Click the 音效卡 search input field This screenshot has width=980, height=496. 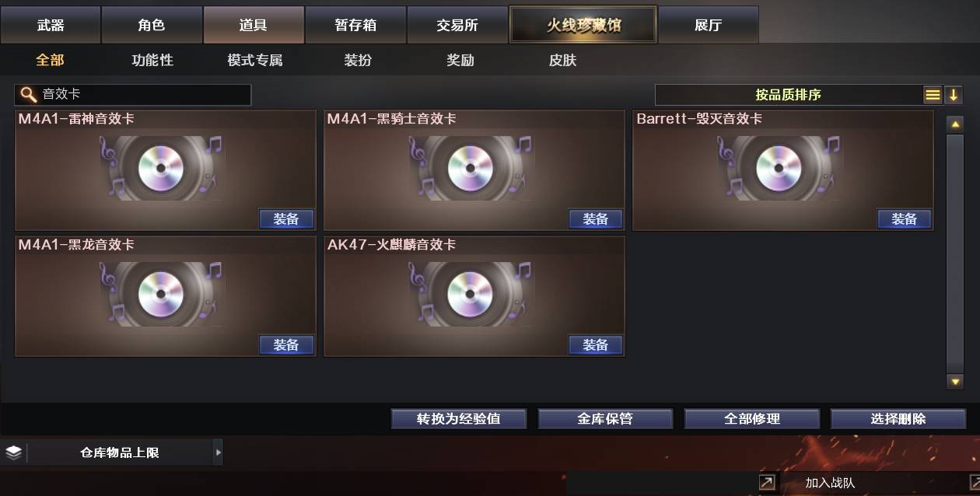coord(133,95)
